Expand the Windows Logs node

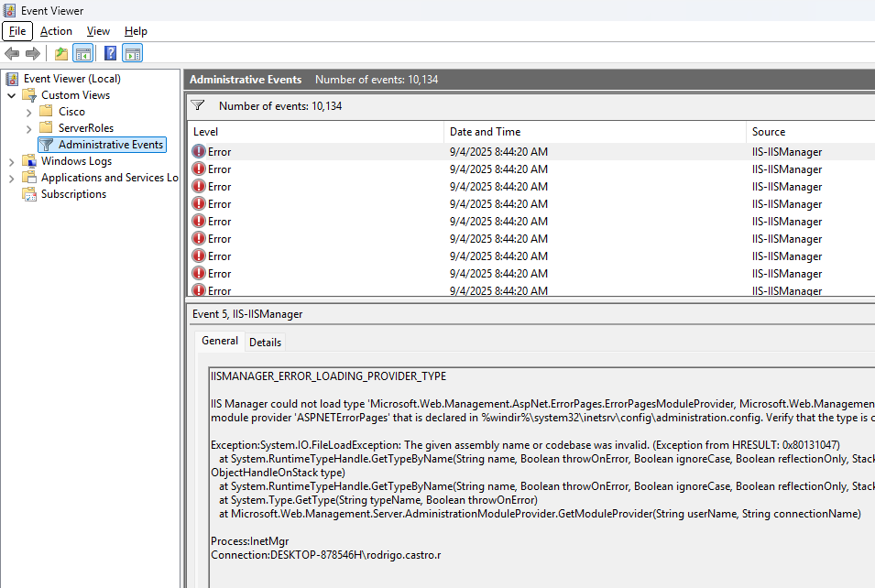click(x=12, y=162)
